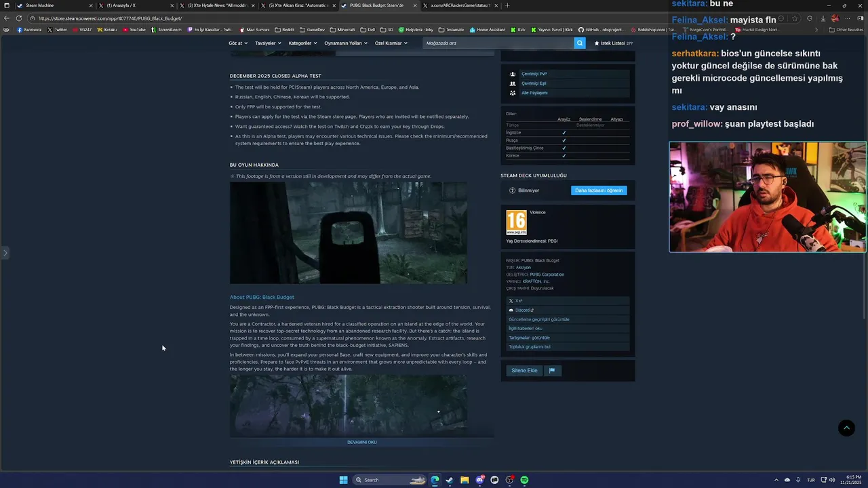Screen dimensions: 868x488
Task: Click taskbar Search box
Action: click(390, 480)
